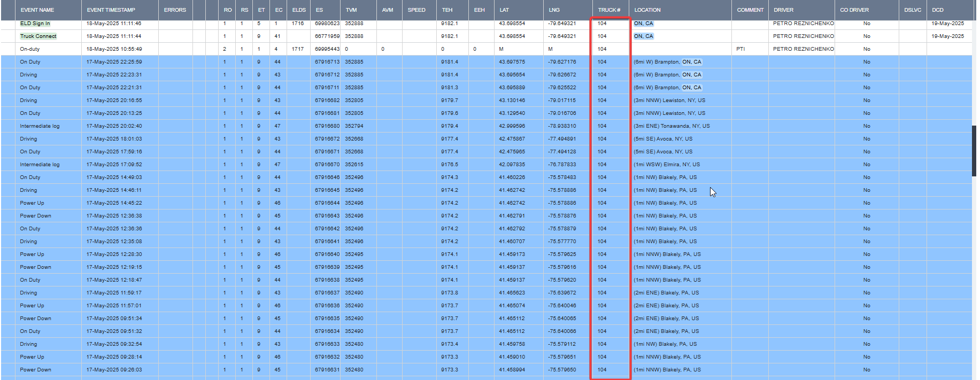Click the ELDS column header
Screen dimensions: 980x380
(x=299, y=10)
